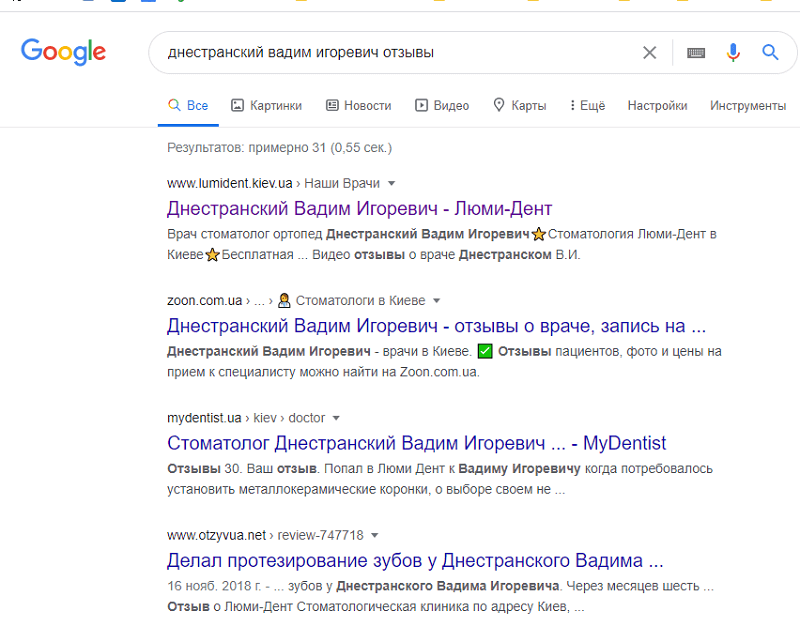Open Днестранский Вадим Игоревич - Люми-Дент link
The height and width of the screenshot is (642, 800).
tap(359, 209)
